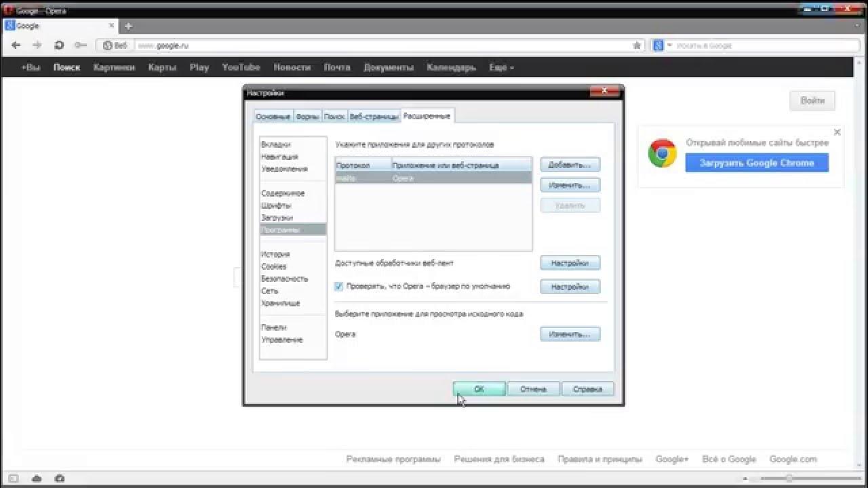Screen dimensions: 868x488
Task: Open YouTube in the Google bar
Action: point(241,68)
